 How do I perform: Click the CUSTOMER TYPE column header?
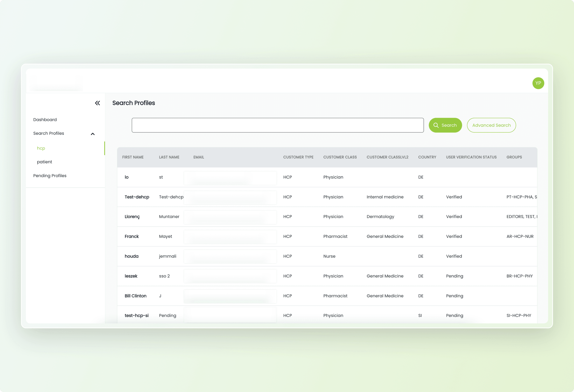pos(298,157)
